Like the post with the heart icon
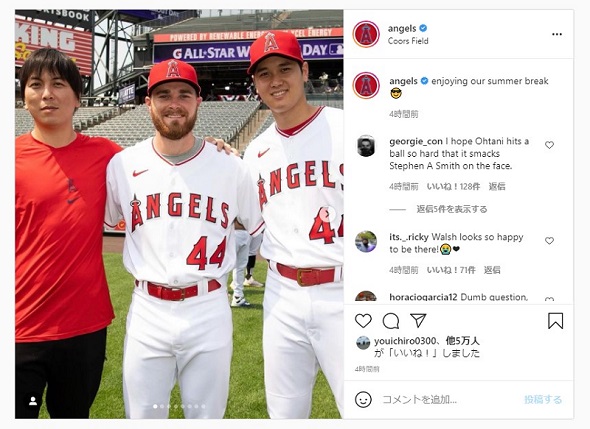This screenshot has width=590, height=429. point(363,321)
